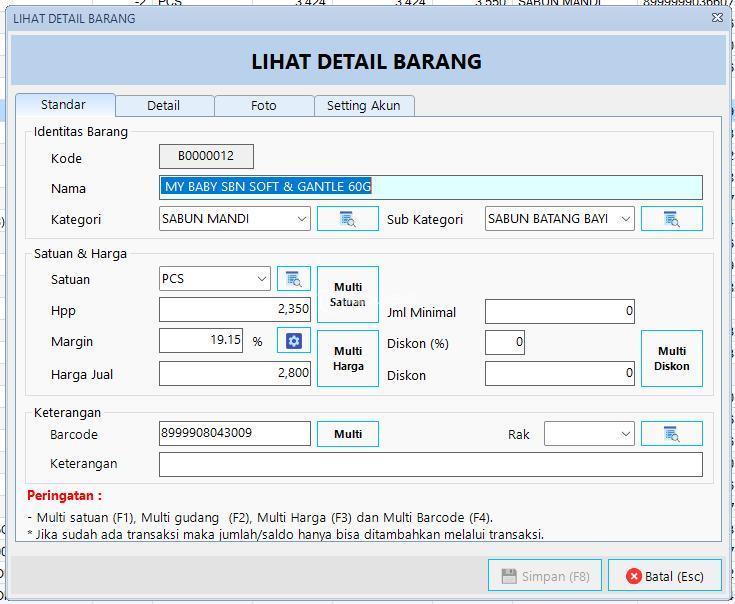The image size is (735, 604).
Task: Click in the Harga Jual field
Action: 235,373
